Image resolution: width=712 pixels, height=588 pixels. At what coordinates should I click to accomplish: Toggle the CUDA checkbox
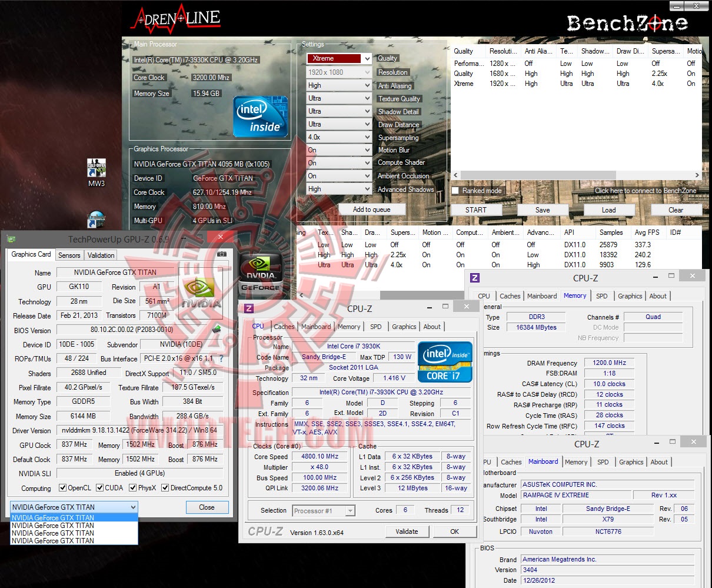[x=100, y=488]
